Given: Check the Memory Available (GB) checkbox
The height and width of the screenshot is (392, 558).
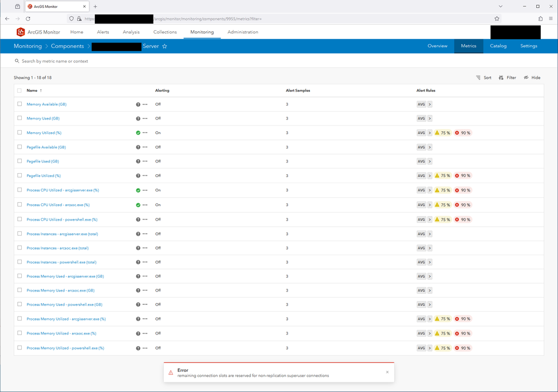Looking at the screenshot, I should pos(20,104).
